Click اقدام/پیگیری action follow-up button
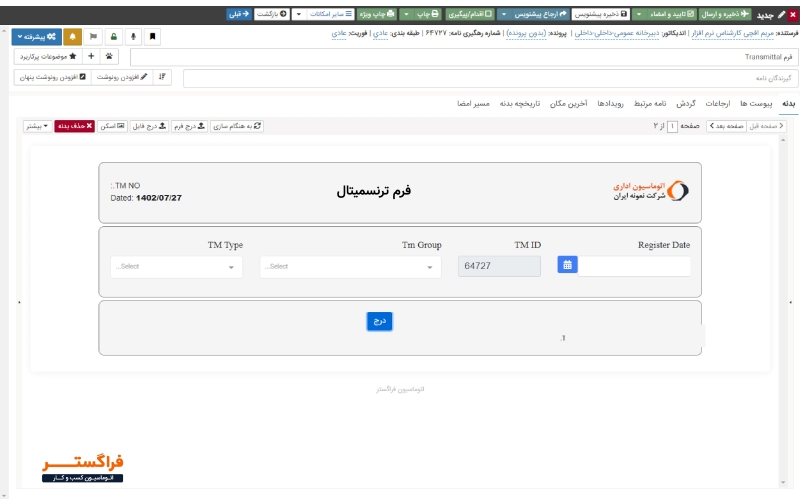800x499 pixels. coord(470,14)
